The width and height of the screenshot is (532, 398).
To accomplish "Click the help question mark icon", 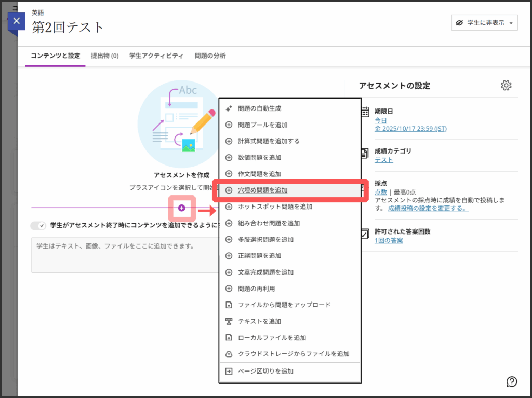I will point(511,382).
